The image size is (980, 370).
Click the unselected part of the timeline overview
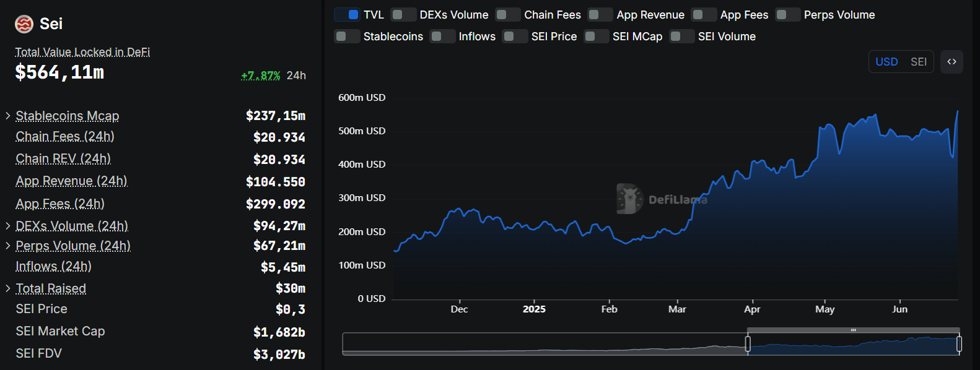tap(545, 344)
